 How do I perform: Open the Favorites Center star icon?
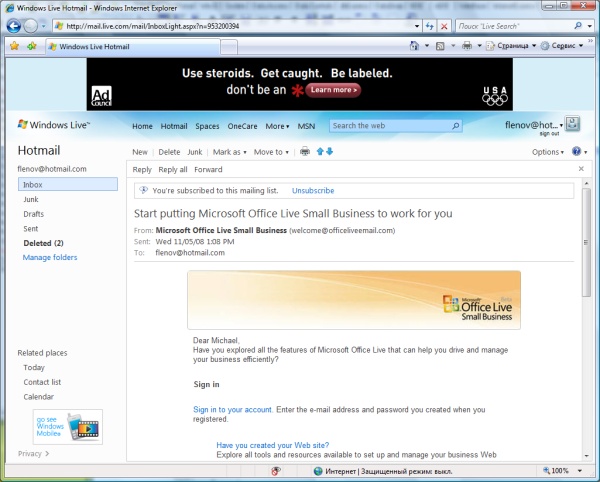[15, 46]
